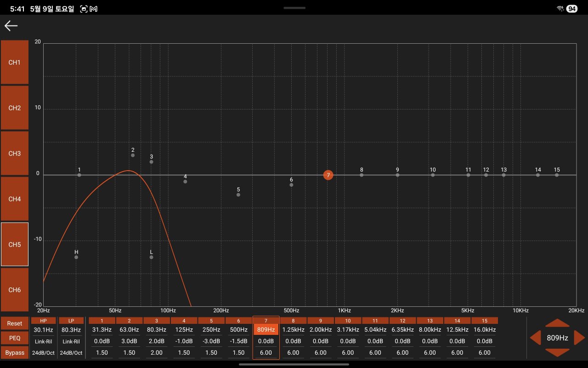Select the HP filter header
The width and height of the screenshot is (588, 368).
[44, 321]
